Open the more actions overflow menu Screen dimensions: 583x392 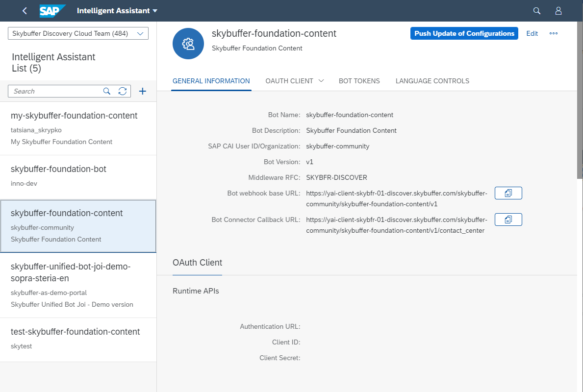(x=553, y=33)
